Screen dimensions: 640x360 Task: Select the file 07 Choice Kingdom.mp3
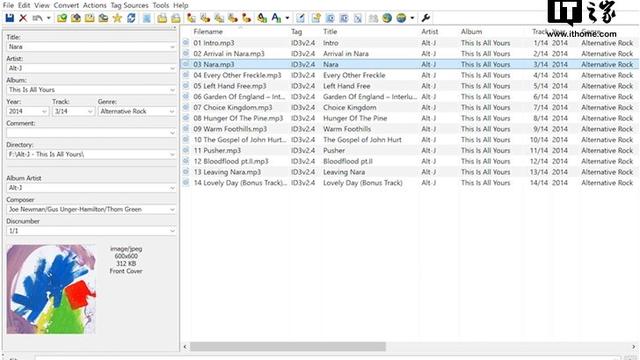(233, 107)
